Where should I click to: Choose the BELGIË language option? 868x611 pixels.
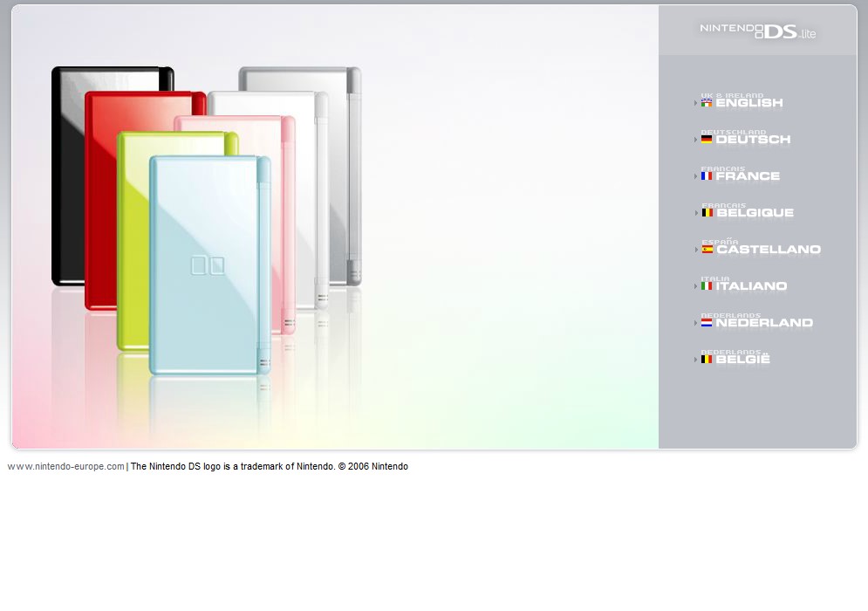point(743,359)
